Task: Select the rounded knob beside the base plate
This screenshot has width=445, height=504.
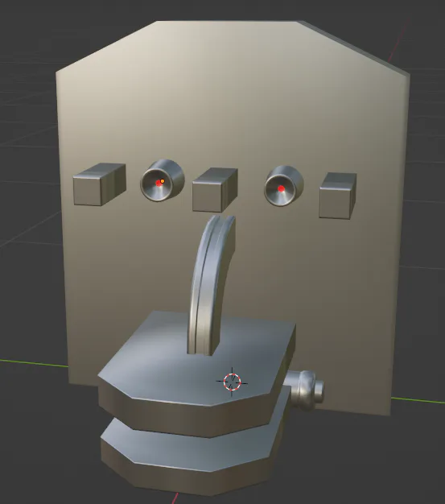Action: [x=305, y=389]
